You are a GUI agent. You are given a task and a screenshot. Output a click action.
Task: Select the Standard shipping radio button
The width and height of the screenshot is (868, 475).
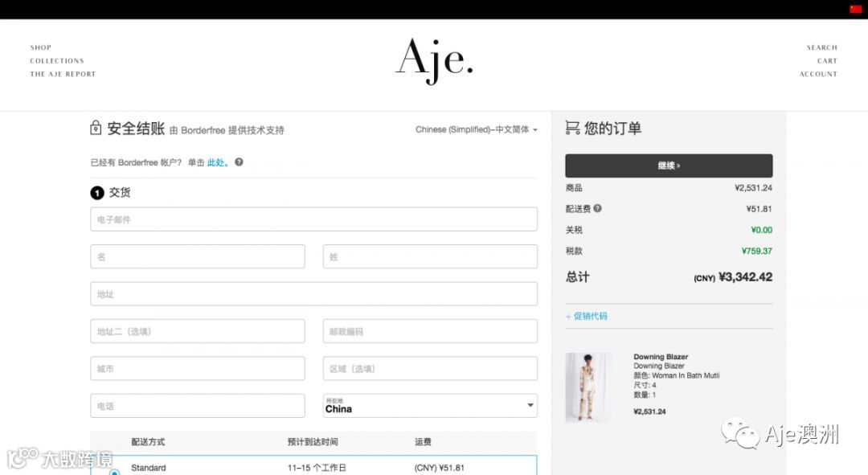pos(114,472)
